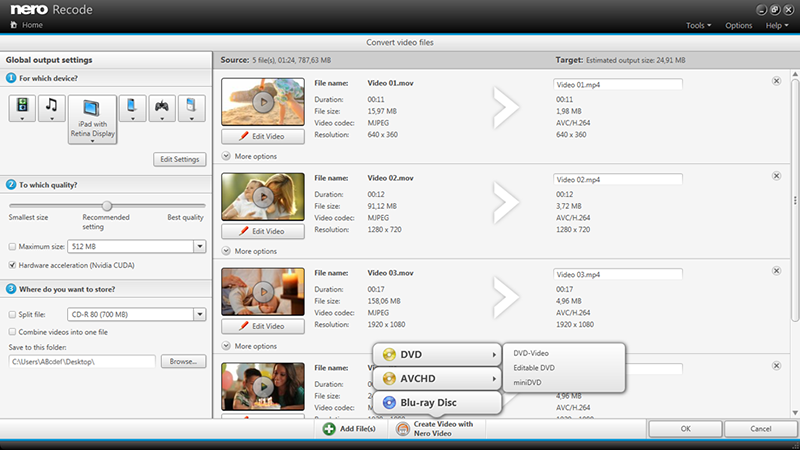The width and height of the screenshot is (800, 450).
Task: Click the Cancel button
Action: [x=760, y=429]
